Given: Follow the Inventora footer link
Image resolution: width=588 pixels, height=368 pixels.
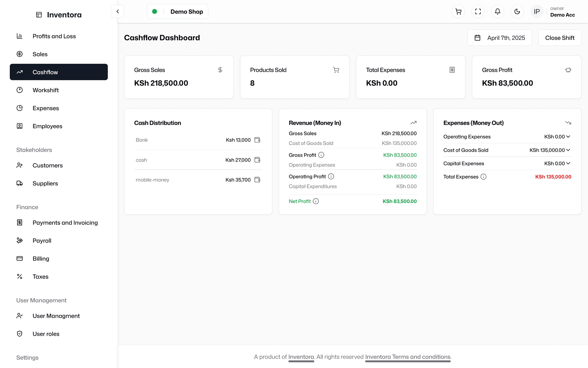Looking at the screenshot, I should 301,357.
